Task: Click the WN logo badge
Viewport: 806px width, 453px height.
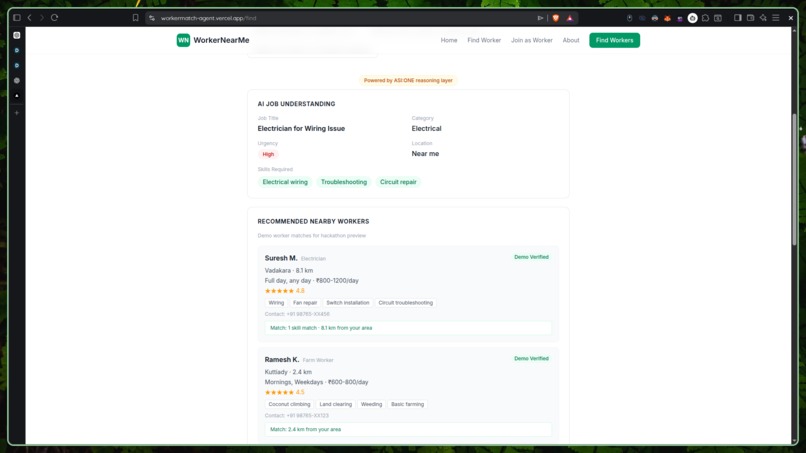Action: click(x=183, y=40)
